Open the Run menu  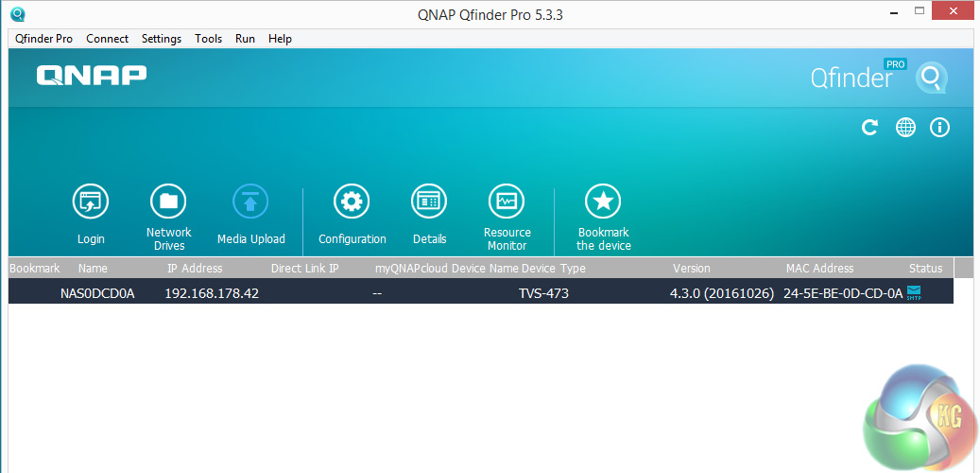point(245,39)
